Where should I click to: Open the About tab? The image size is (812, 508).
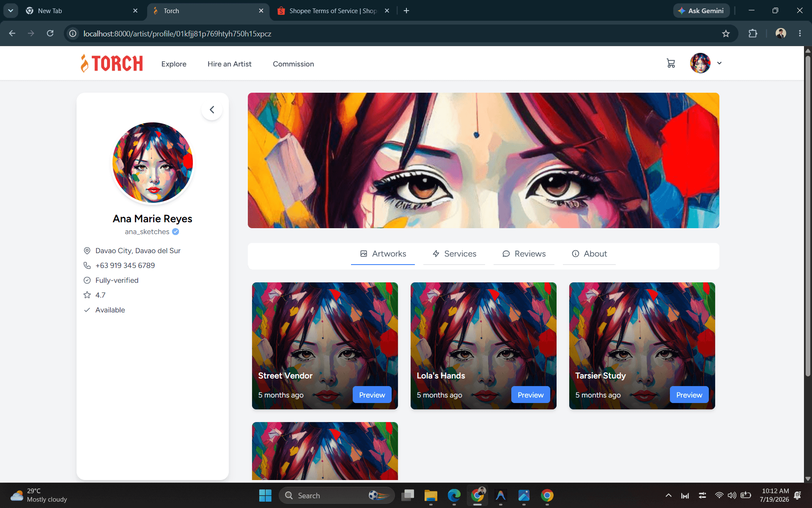589,254
